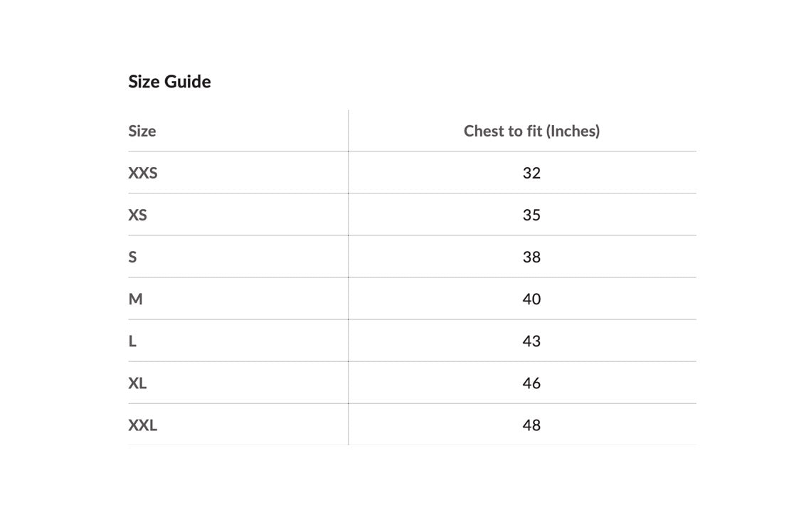Click the chest value 43
Screen dimensions: 811x532
coord(531,341)
